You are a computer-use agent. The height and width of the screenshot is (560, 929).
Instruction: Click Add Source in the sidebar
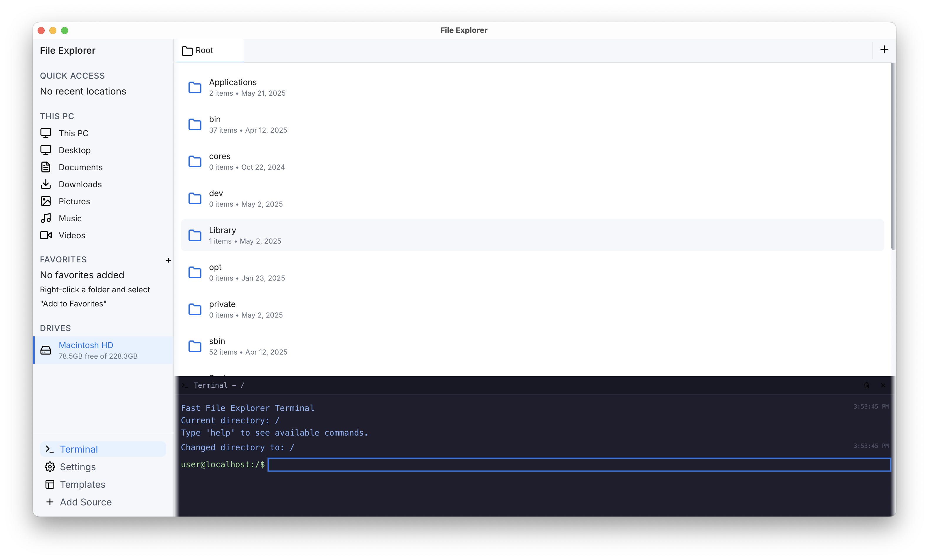[85, 502]
